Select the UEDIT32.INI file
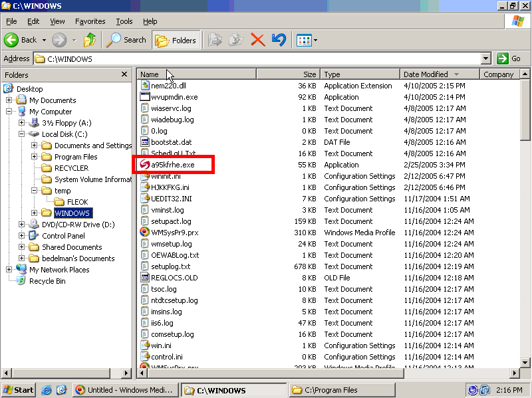 pos(172,199)
